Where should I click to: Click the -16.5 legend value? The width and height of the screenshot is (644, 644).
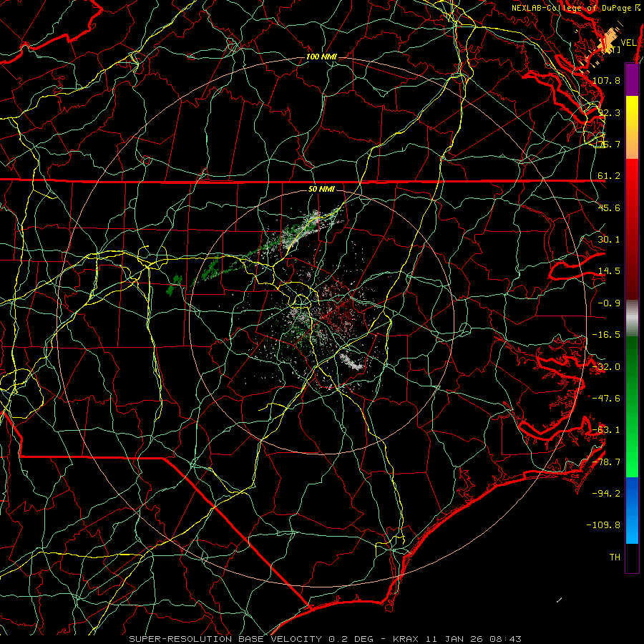(x=606, y=335)
